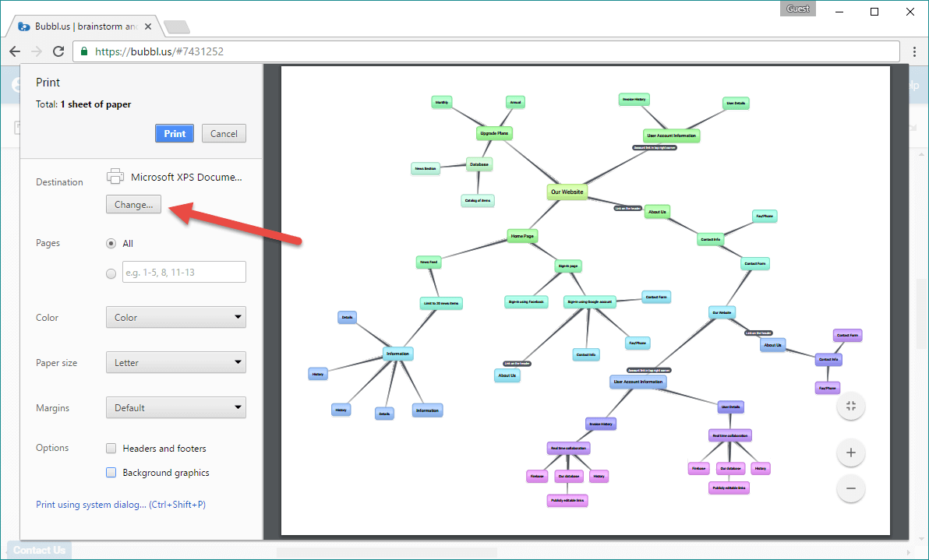The image size is (929, 560).
Task: Click the 'News Section' node in preview
Action: click(426, 169)
